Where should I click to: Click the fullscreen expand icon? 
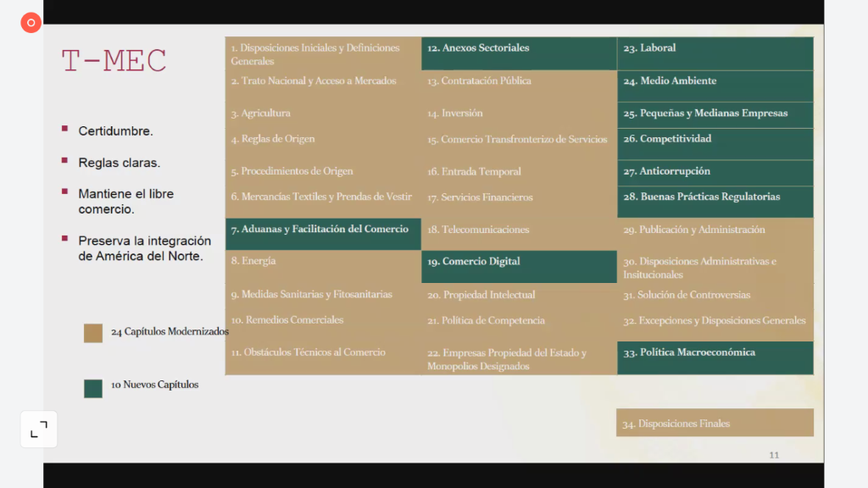(39, 429)
